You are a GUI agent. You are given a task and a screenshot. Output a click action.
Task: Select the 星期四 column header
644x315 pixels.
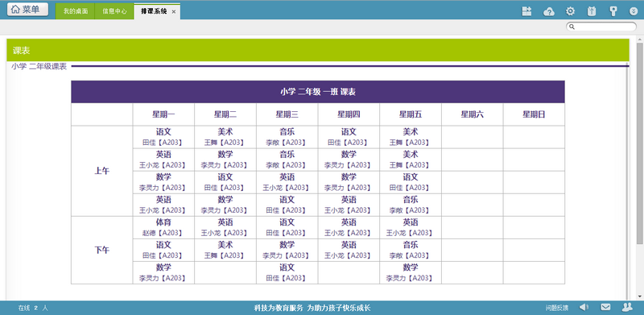click(x=349, y=114)
